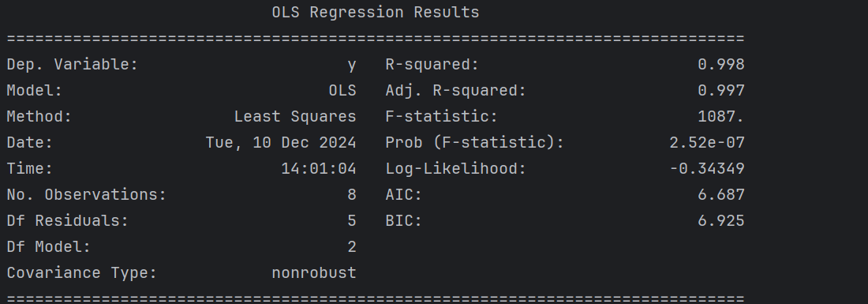Screen dimensions: 868x304
Task: Click the Prob (F-statistic) label
Action: 474,142
